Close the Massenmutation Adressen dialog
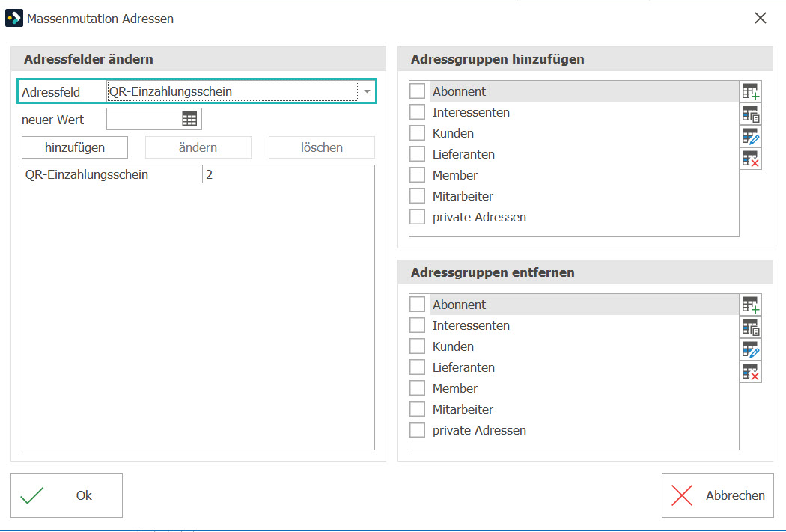 pos(761,19)
